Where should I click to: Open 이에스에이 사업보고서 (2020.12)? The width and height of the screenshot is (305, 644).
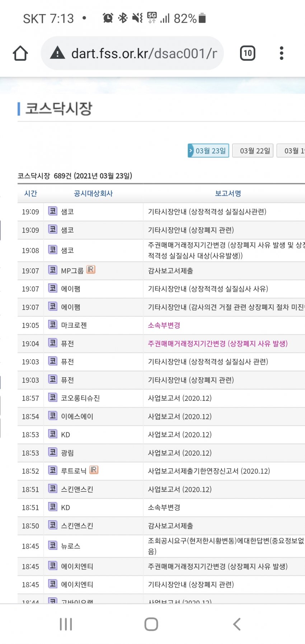click(x=180, y=417)
